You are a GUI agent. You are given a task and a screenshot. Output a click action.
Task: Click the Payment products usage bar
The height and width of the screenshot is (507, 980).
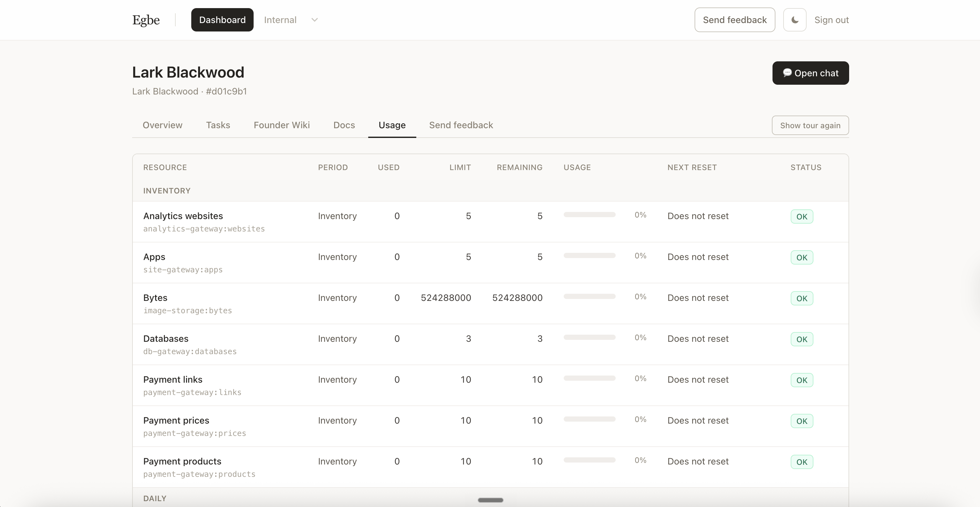pyautogui.click(x=589, y=460)
